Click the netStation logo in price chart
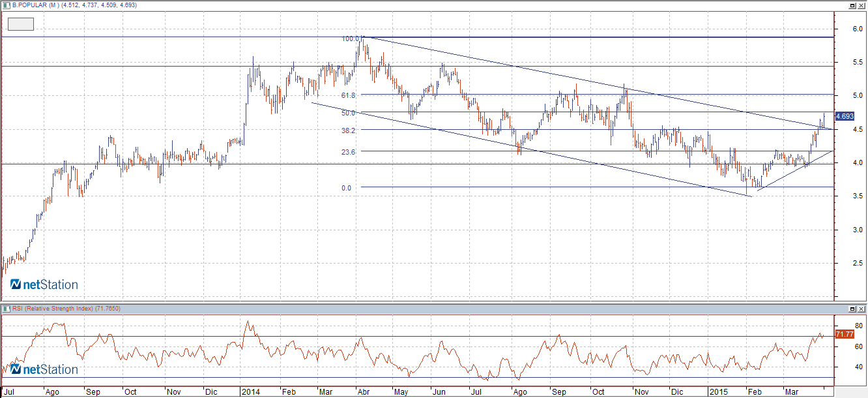The image size is (868, 398). (44, 284)
